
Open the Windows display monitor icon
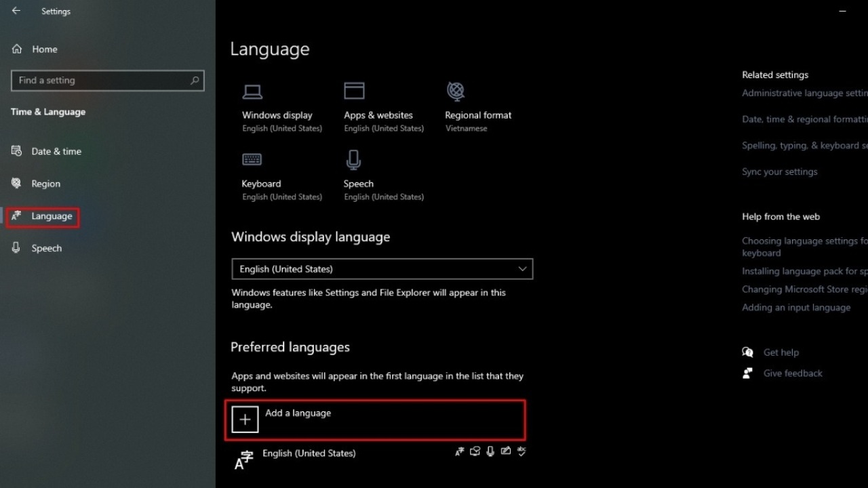pos(252,91)
